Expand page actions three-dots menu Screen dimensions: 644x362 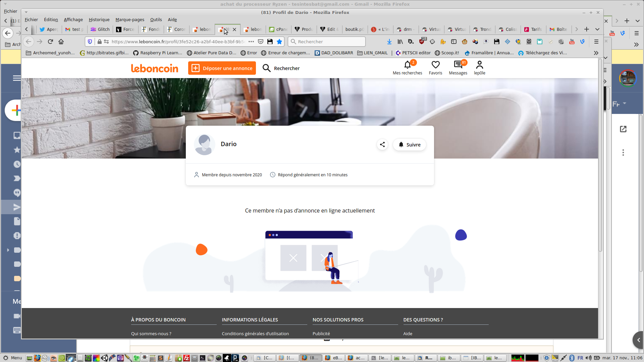251,42
